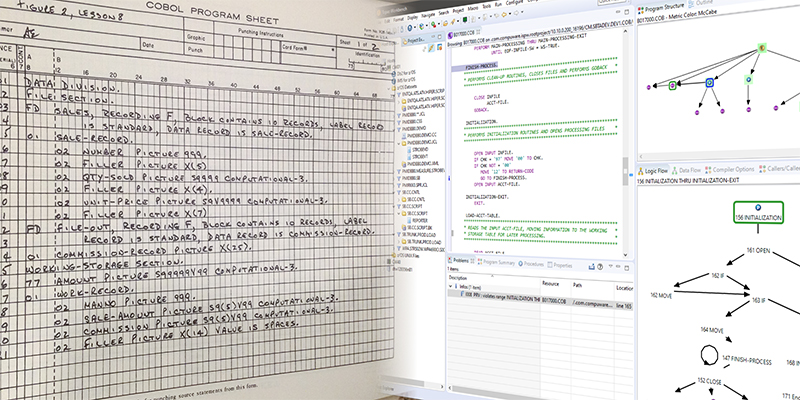Click the dark green terminal toolbar icon
This screenshot has width=800, height=400.
click(x=465, y=19)
